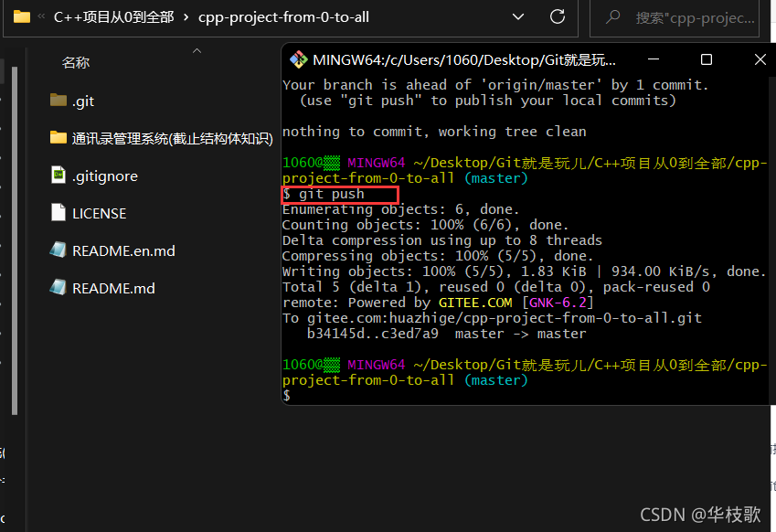Click the search magnifier icon

click(x=612, y=17)
